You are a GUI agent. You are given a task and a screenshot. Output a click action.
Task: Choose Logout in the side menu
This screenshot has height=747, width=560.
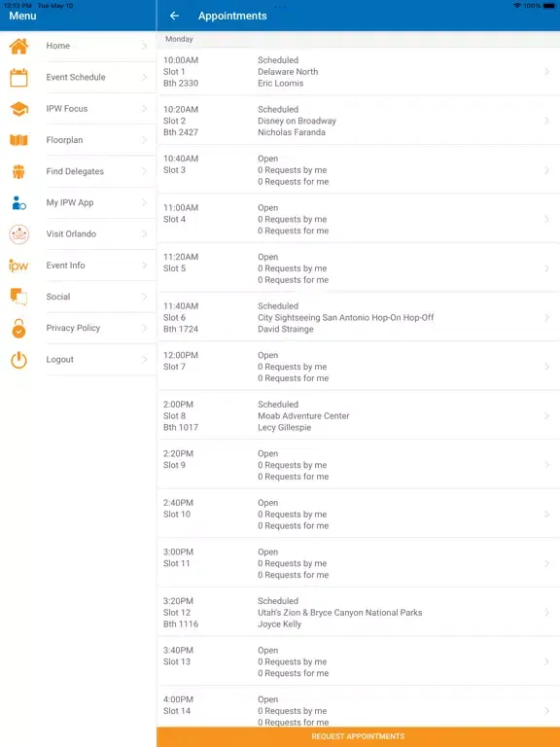[x=78, y=360]
